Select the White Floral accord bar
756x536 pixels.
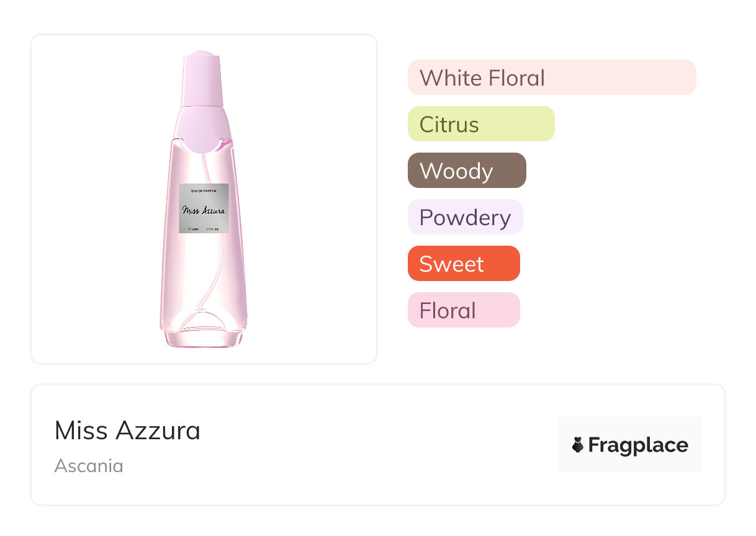click(x=551, y=78)
